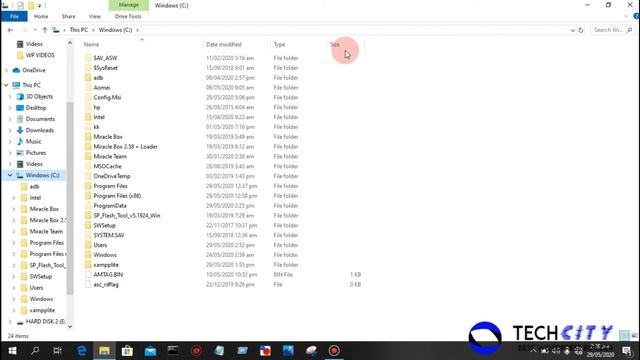
Task: Select the $AV_ASW folder icon
Action: (x=88, y=58)
